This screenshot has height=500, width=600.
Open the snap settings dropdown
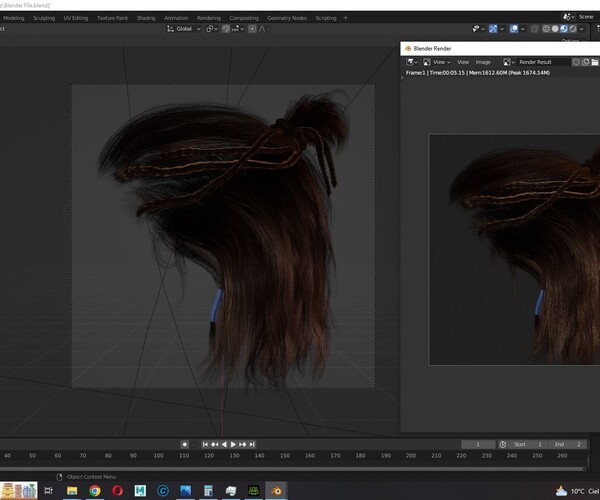click(x=238, y=29)
